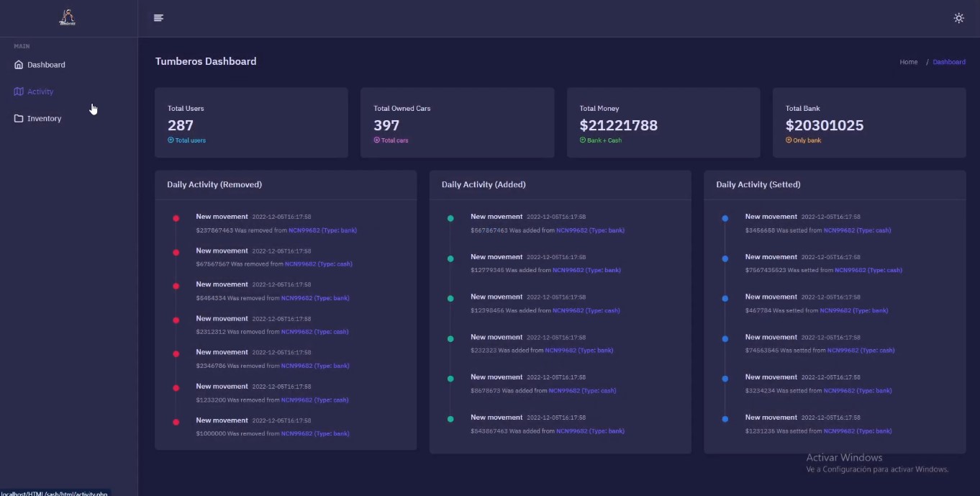
Task: Open the Inventory menu item
Action: (44, 119)
